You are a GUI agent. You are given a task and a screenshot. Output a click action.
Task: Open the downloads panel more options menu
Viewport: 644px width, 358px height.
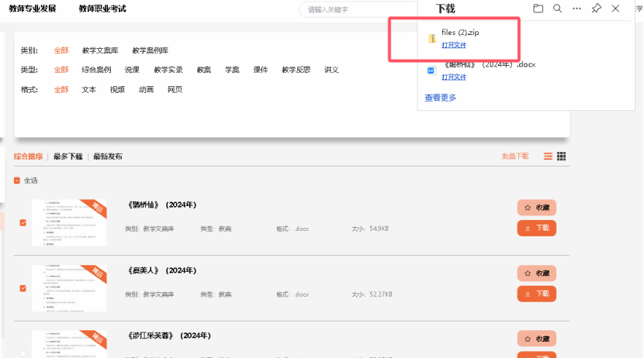[x=576, y=9]
